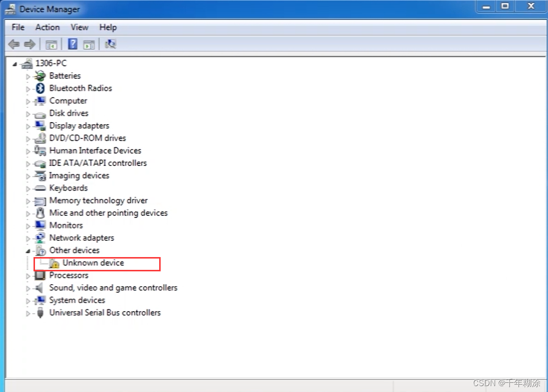The width and height of the screenshot is (548, 392).
Task: Minimize the Device Manager window
Action: [486, 6]
